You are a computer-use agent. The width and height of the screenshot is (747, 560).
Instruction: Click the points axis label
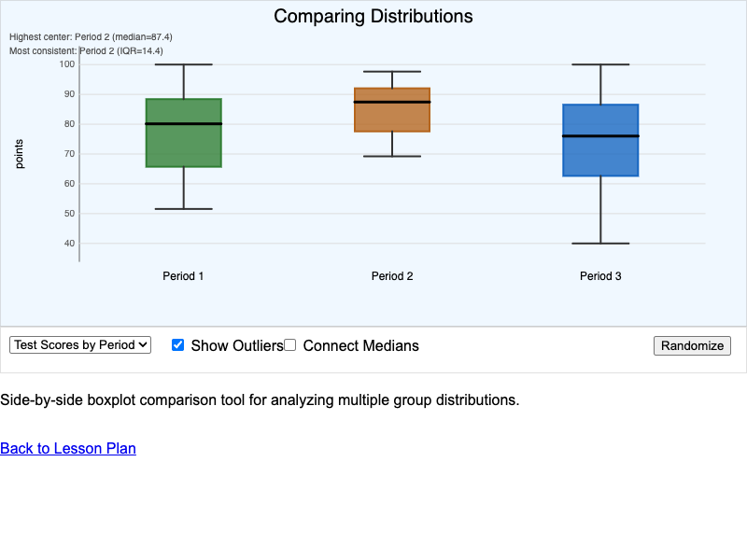click(21, 154)
